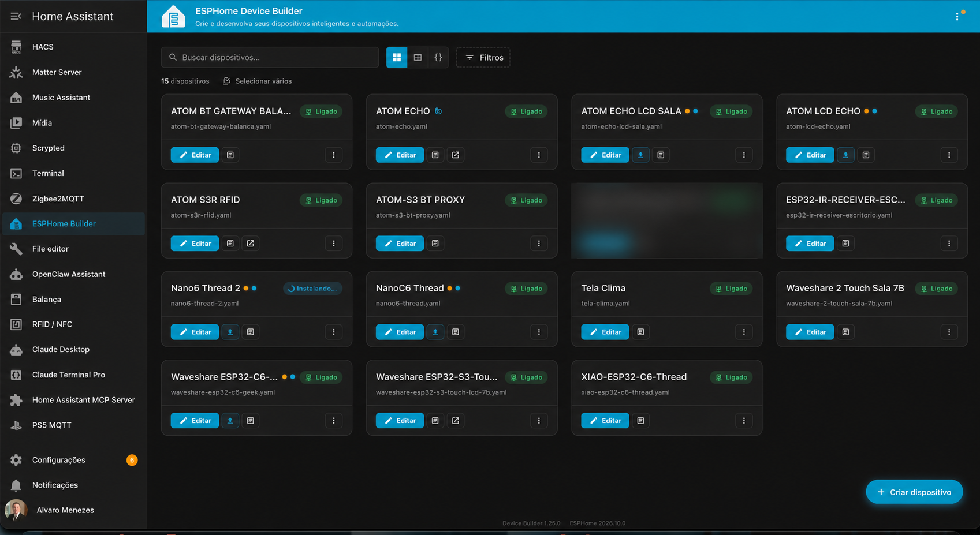
Task: Open Scrypted from sidebar
Action: click(x=73, y=148)
